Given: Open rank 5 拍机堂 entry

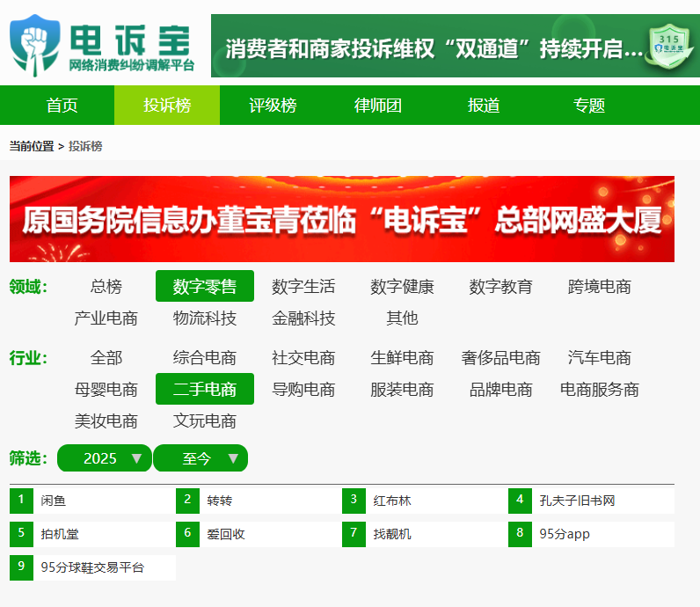Looking at the screenshot, I should (x=92, y=534).
